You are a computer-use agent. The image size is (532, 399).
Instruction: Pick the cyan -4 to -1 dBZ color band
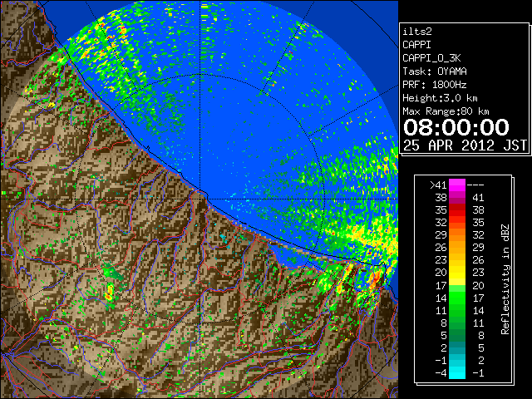[x=457, y=372]
